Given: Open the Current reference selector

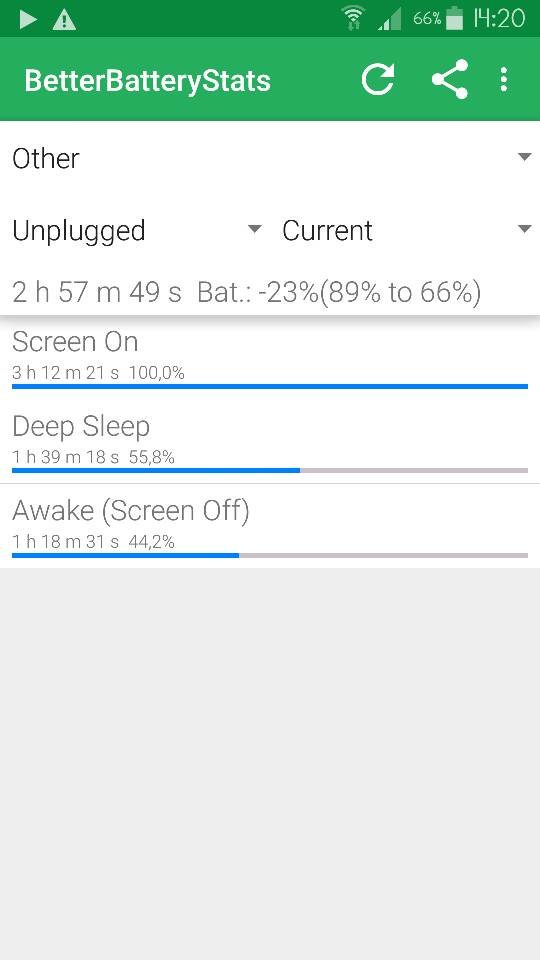Looking at the screenshot, I should click(x=406, y=230).
